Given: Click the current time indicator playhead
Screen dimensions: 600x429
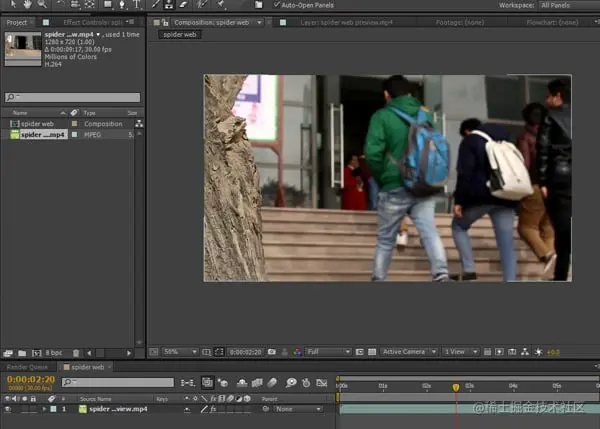Looking at the screenshot, I should point(456,387).
